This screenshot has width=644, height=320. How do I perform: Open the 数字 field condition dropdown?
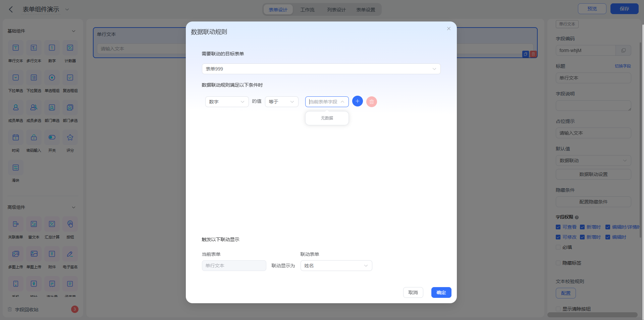[x=227, y=102]
